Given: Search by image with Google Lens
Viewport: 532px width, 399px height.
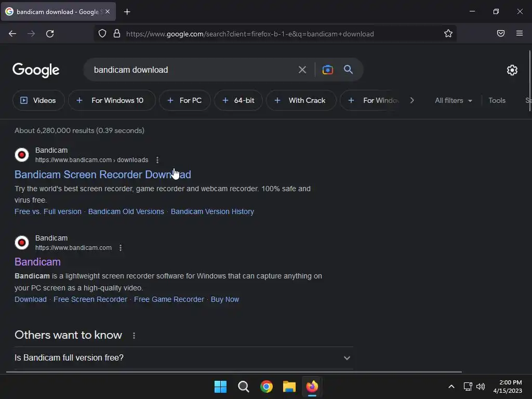Looking at the screenshot, I should pyautogui.click(x=327, y=70).
